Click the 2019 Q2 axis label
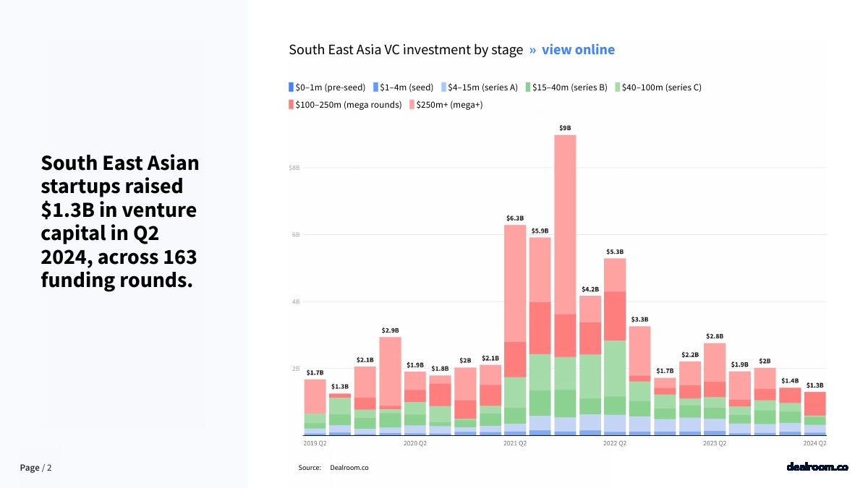The image size is (868, 488). click(x=315, y=442)
